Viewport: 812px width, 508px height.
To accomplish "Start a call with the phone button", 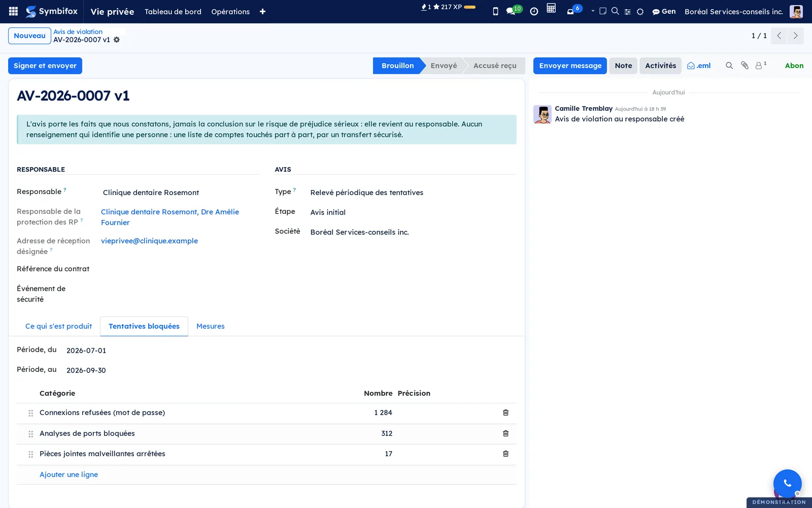I will [787, 483].
